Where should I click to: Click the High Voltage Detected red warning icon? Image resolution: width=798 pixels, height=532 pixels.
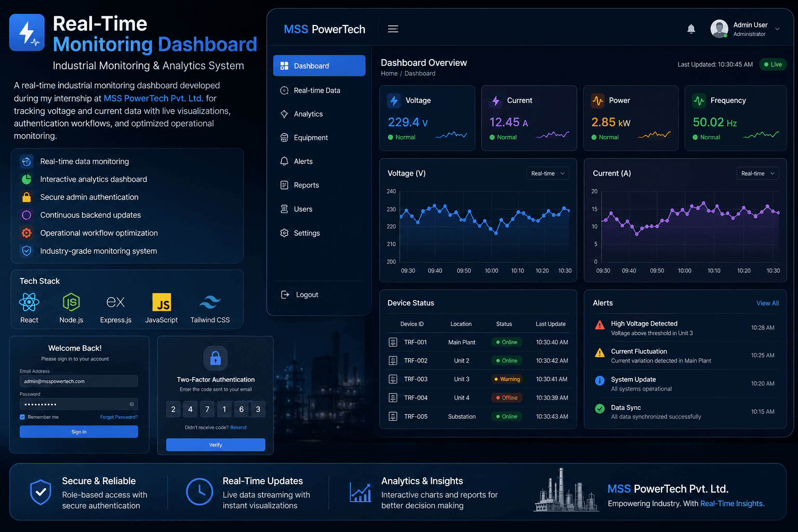click(x=600, y=325)
